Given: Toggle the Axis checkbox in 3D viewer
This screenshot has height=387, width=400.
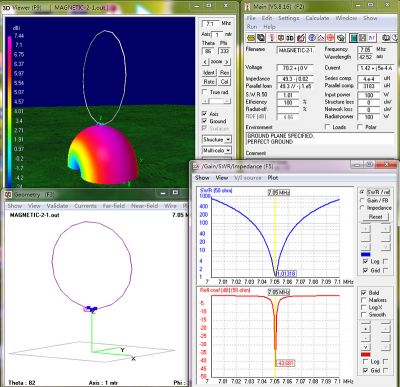Looking at the screenshot, I should point(204,113).
